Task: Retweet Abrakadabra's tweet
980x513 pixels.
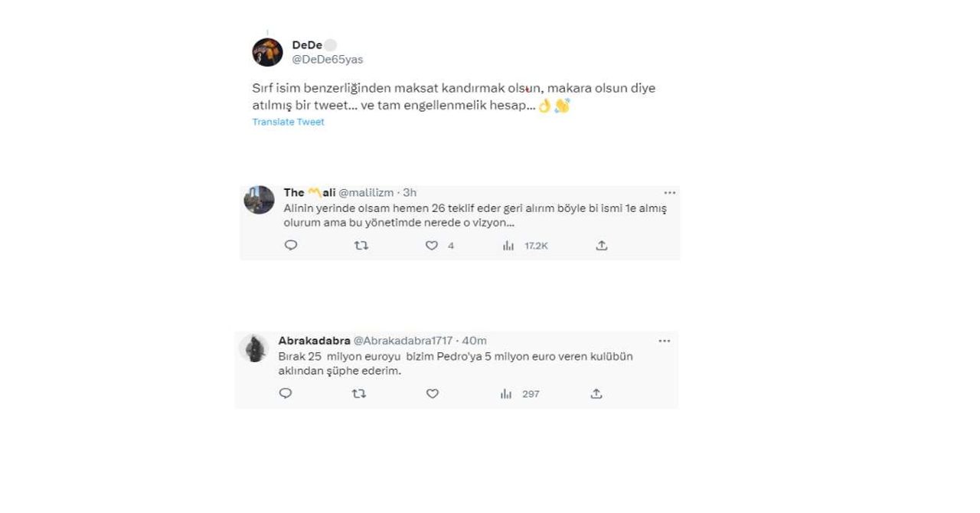Action: 358,394
